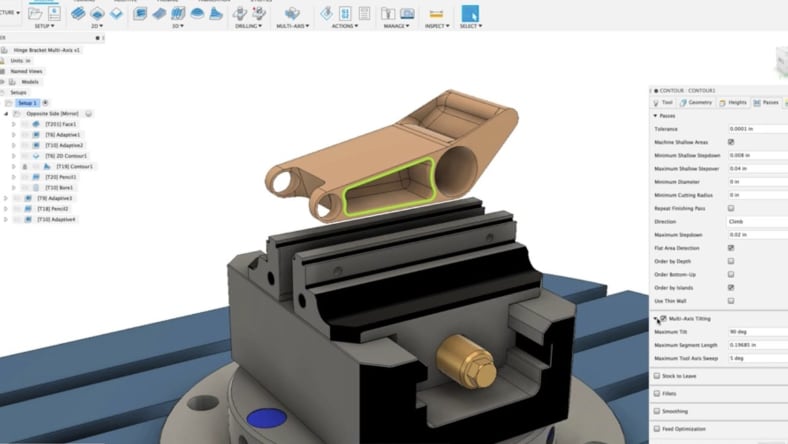Click the Generate toolpath icon in Actions
The height and width of the screenshot is (444, 788).
pyautogui.click(x=326, y=14)
